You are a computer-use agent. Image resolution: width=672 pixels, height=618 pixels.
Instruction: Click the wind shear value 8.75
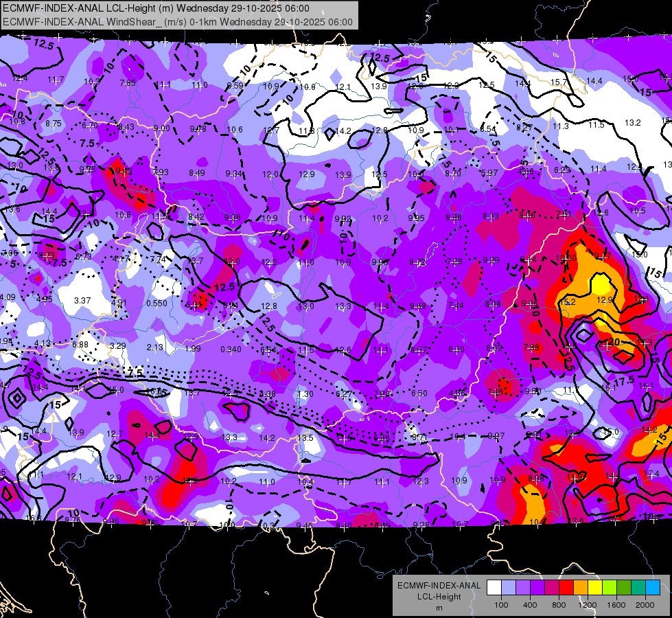click(x=54, y=123)
